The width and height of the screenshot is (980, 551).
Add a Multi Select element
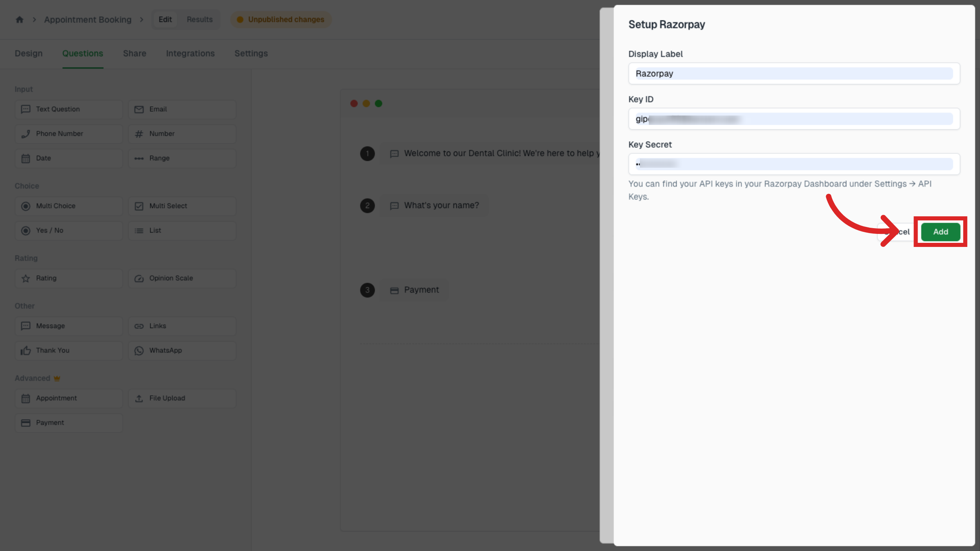(x=182, y=206)
